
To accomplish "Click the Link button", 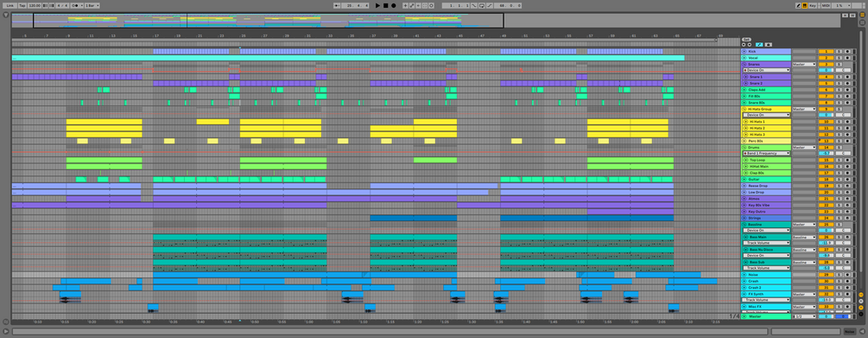I will click(10, 5).
